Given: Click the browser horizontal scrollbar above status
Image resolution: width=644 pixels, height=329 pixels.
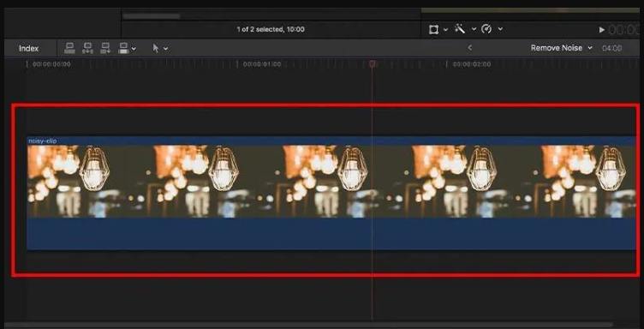Looking at the screenshot, I should 151,16.
